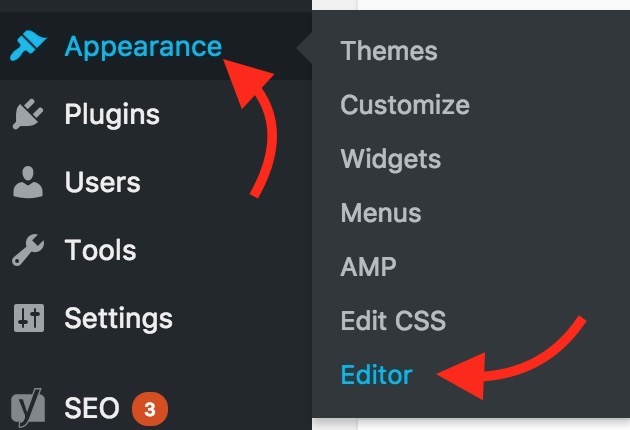Go to the Users section

coord(102,183)
